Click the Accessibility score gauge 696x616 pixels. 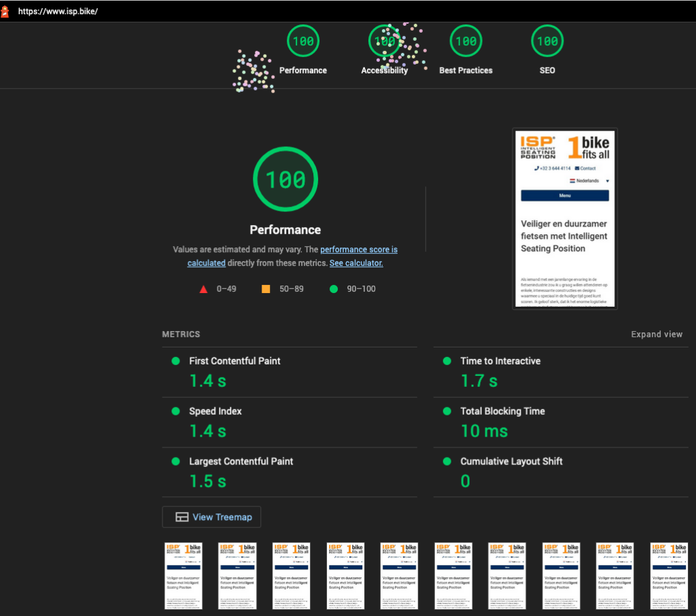point(384,41)
